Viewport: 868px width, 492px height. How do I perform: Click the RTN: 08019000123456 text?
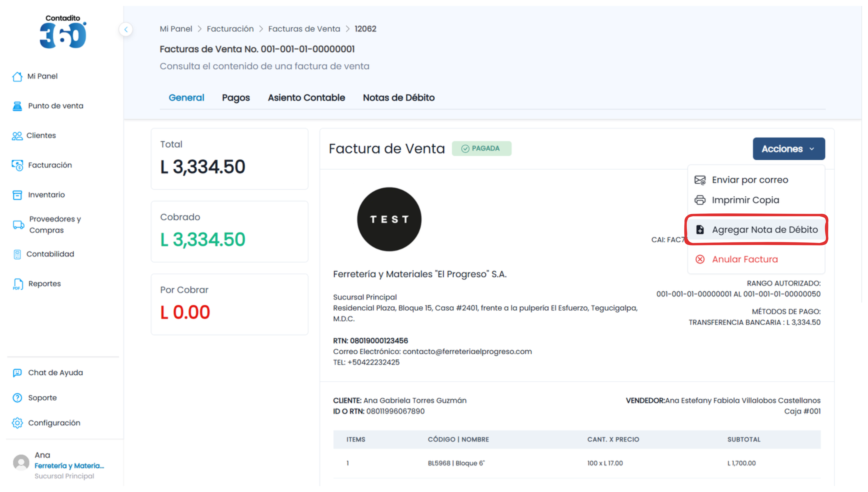(x=370, y=341)
